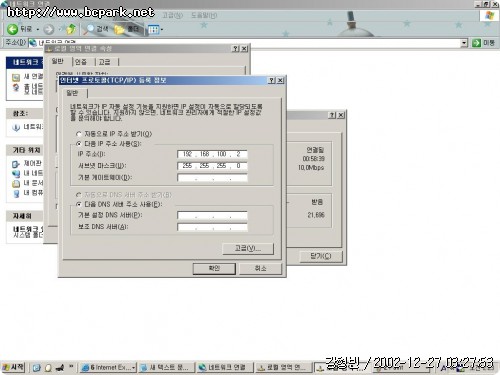Image resolution: width=500 pixels, height=375 pixels.
Task: Toggle the Folders (폴더) toolbar button
Action: (x=127, y=29)
